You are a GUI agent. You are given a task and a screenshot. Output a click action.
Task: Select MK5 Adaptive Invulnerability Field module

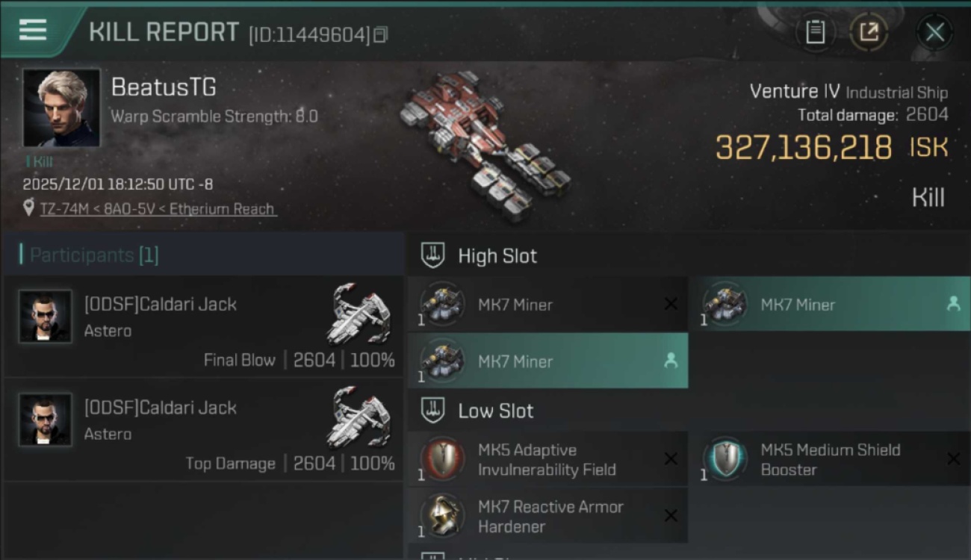(547, 459)
